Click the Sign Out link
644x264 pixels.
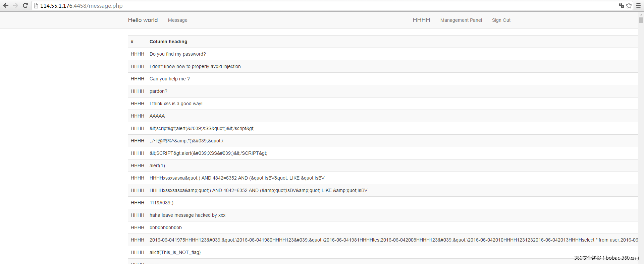501,20
